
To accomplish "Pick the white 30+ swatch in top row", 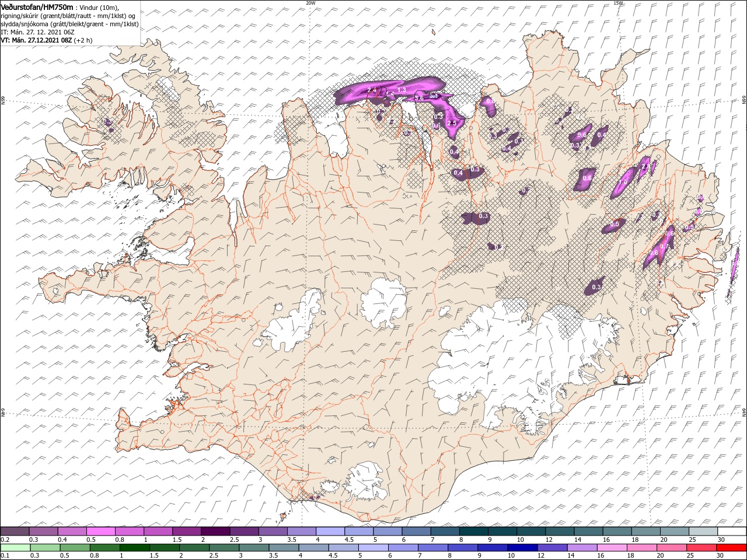I will (732, 531).
